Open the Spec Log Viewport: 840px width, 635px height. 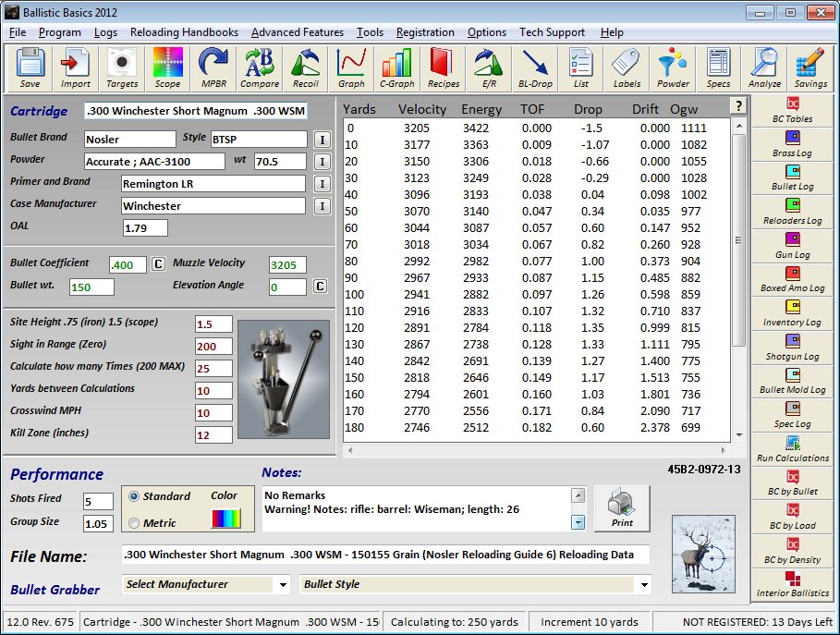click(x=792, y=416)
